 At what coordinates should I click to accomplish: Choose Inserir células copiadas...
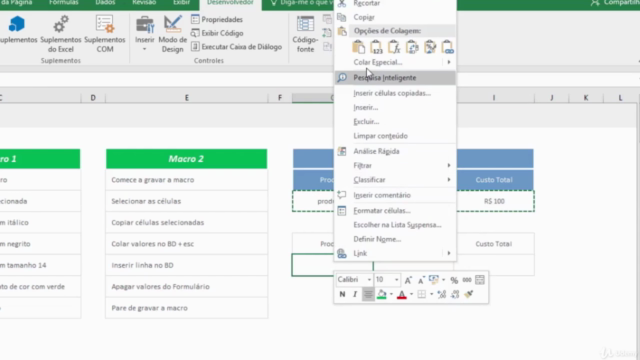coord(395,93)
